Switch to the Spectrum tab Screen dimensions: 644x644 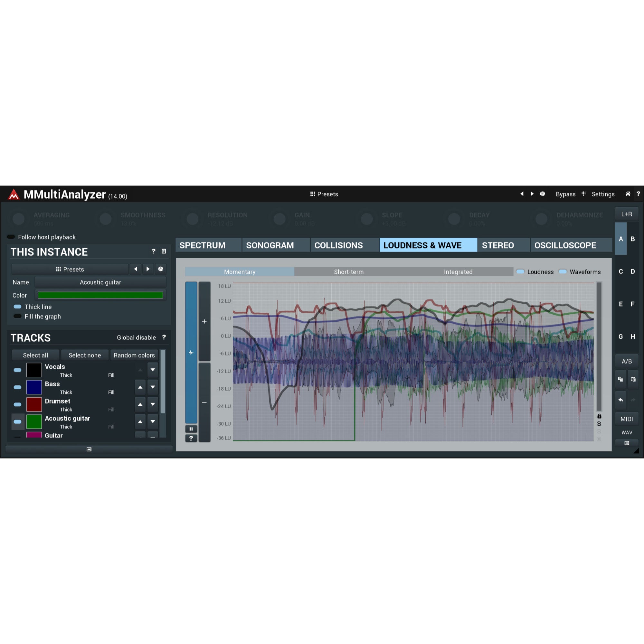(x=209, y=245)
